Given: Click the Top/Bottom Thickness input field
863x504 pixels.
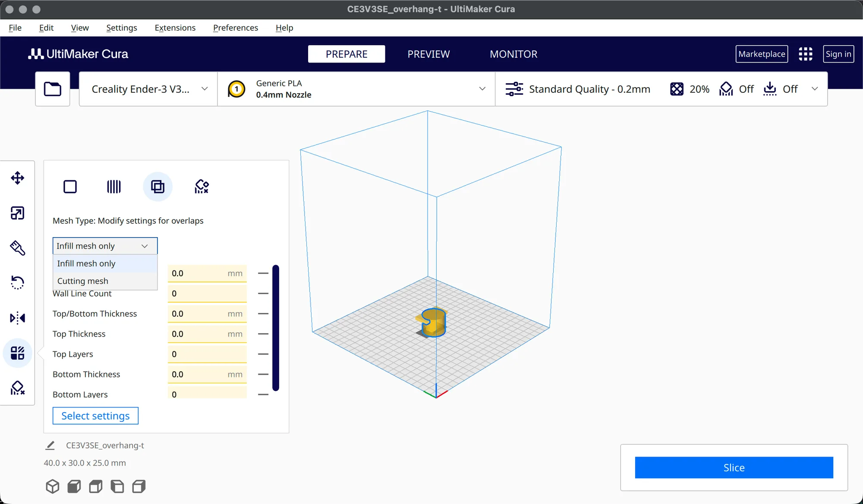Looking at the screenshot, I should pyautogui.click(x=207, y=314).
